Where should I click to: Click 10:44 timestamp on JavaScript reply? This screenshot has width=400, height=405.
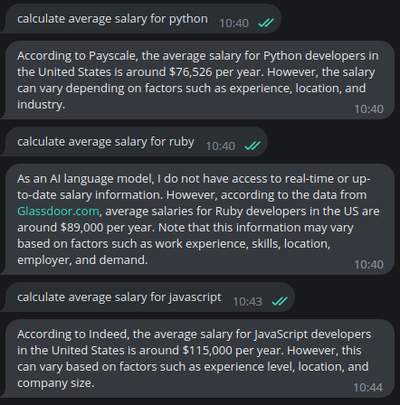tap(368, 388)
